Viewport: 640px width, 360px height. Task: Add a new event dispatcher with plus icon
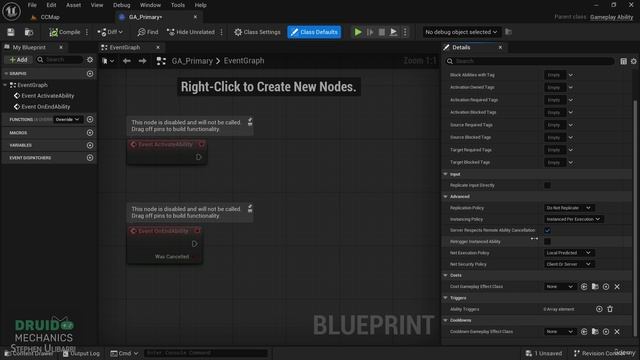(x=90, y=158)
